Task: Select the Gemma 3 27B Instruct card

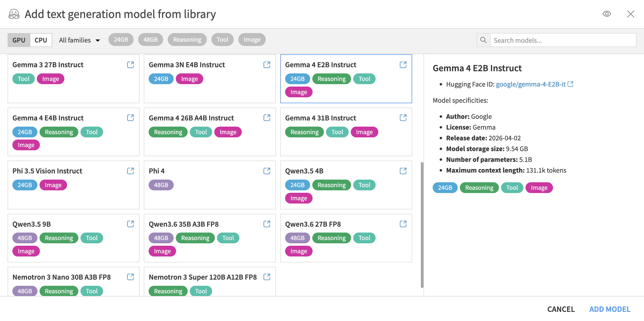Action: 73,79
